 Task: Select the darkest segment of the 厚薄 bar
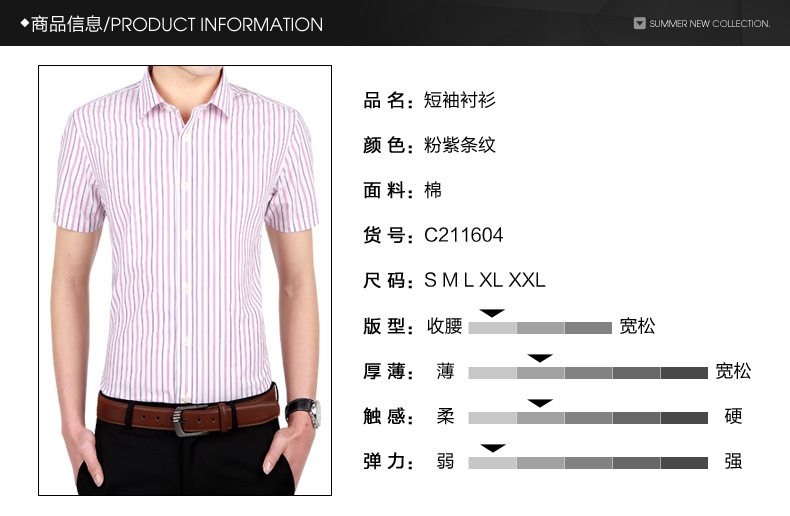point(684,373)
